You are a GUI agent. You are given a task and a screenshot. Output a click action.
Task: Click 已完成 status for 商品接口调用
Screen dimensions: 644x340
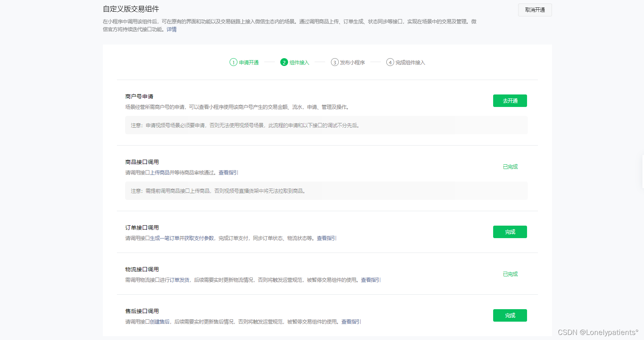pyautogui.click(x=510, y=167)
